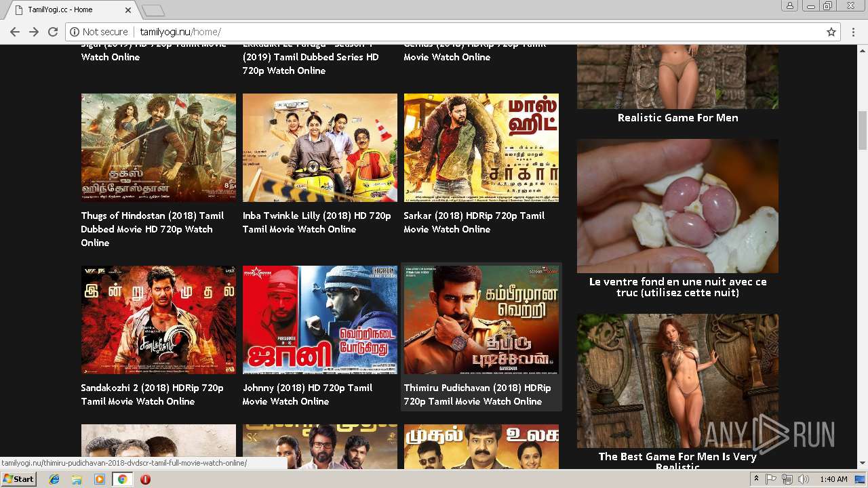The width and height of the screenshot is (868, 488).
Task: Open the media player in the taskbar
Action: tap(100, 479)
